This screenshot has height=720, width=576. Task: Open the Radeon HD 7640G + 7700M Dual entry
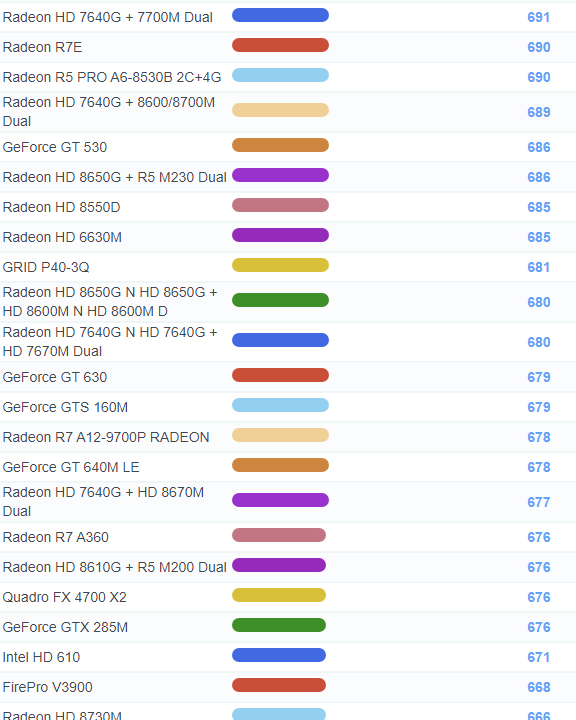[107, 17]
